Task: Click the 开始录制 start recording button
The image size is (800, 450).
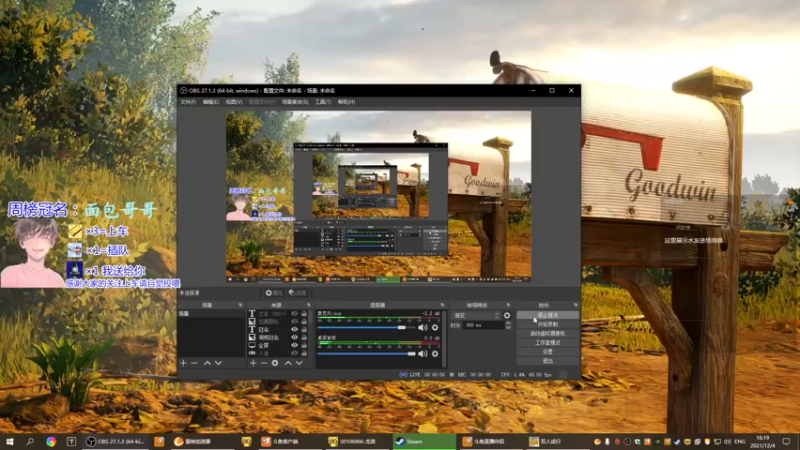Action: pos(547,324)
